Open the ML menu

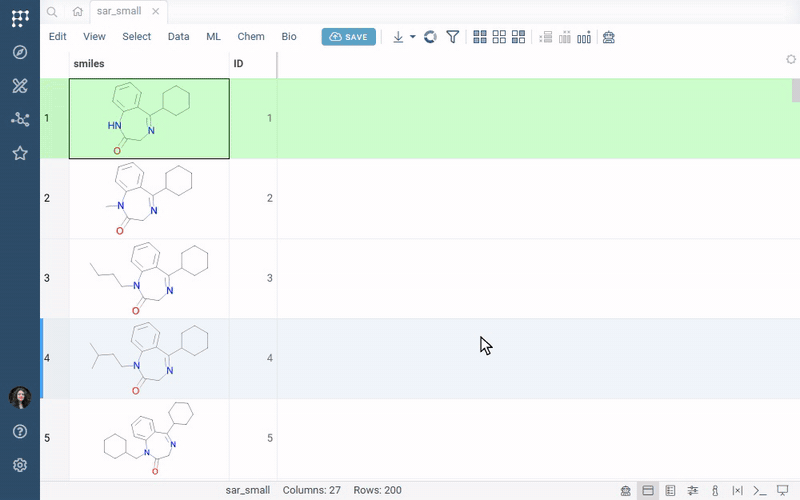click(213, 37)
